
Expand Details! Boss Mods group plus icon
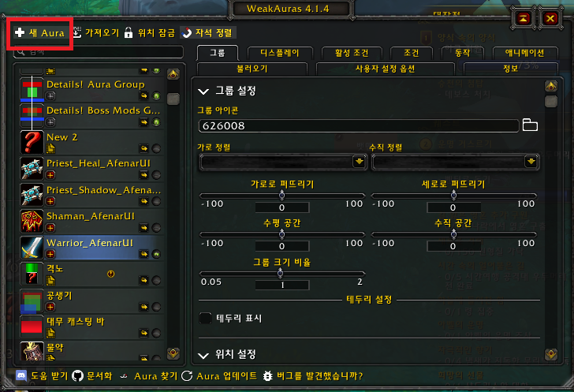[50, 122]
